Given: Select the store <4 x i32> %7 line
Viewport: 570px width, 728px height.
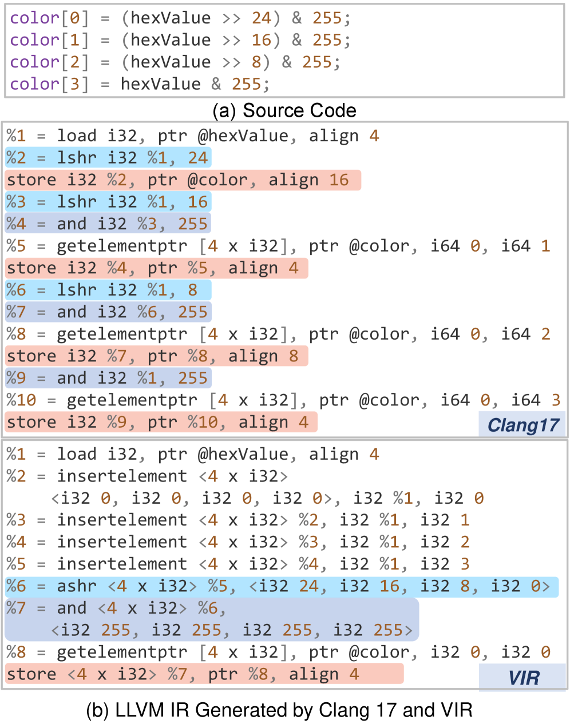Looking at the screenshot, I should click(204, 674).
